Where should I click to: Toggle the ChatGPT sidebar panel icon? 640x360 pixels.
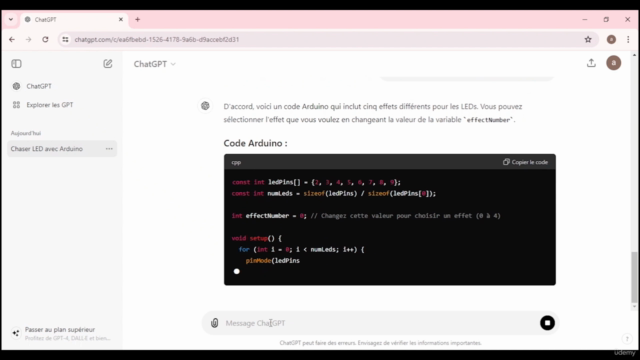16,64
